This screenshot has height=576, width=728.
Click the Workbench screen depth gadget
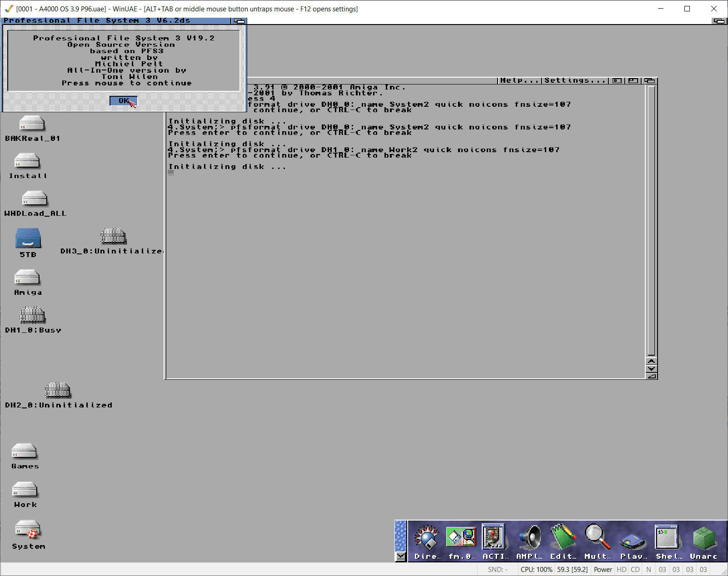tap(719, 21)
